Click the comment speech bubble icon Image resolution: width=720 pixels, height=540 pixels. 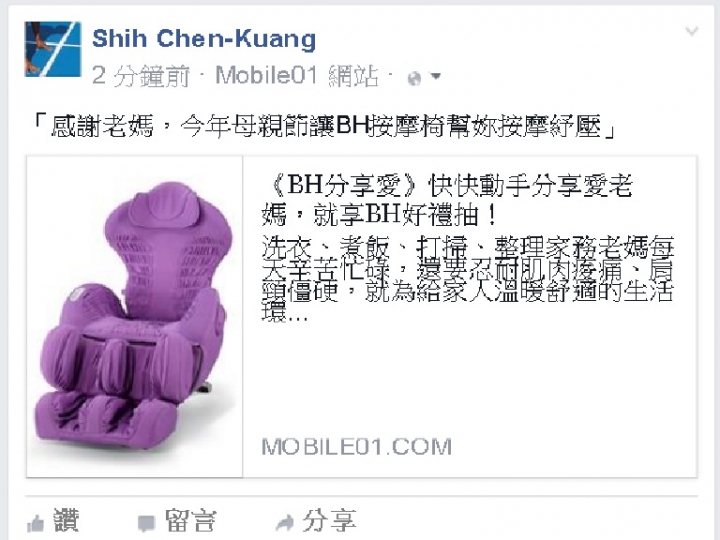click(x=146, y=523)
